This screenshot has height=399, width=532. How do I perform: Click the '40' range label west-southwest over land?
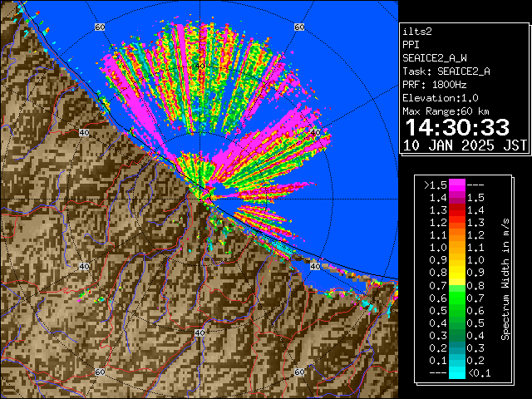[x=84, y=267]
